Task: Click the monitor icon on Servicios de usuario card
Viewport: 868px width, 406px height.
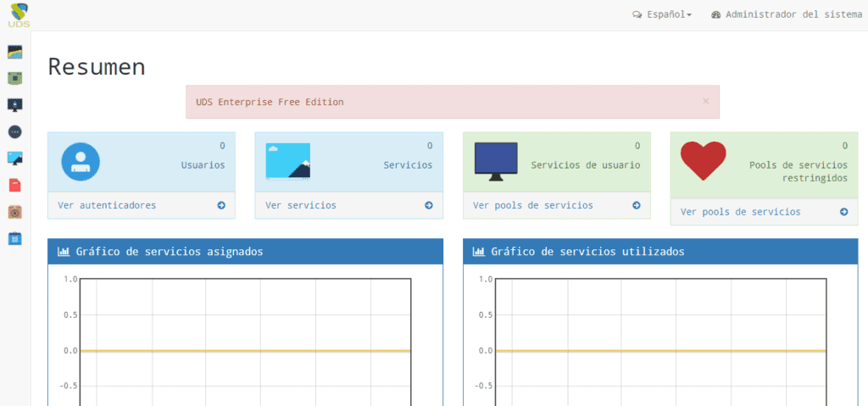Action: (496, 162)
